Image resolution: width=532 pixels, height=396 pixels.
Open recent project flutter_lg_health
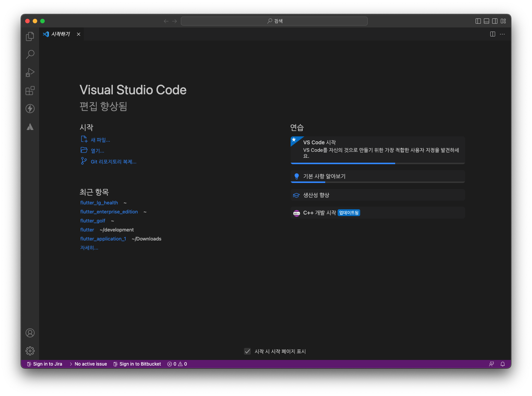coord(99,203)
